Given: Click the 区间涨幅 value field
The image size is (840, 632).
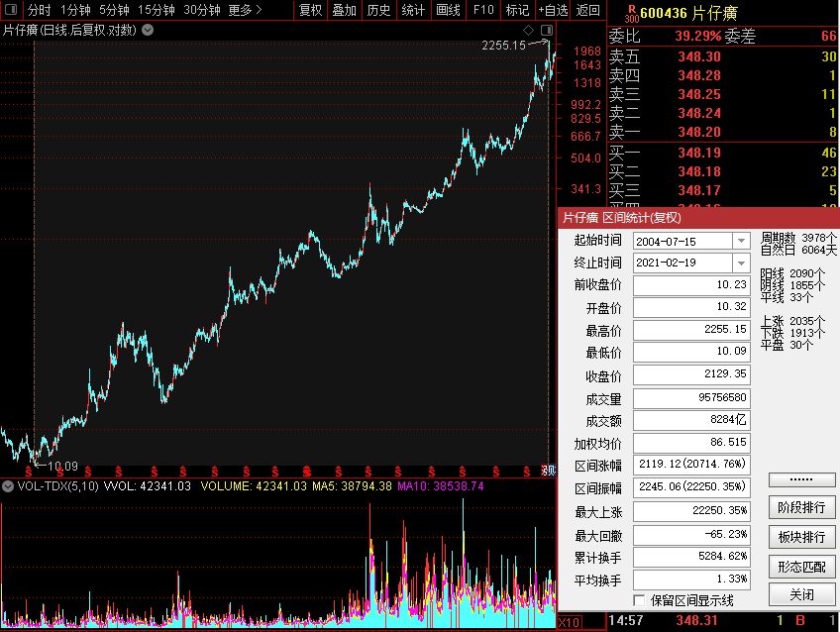Looking at the screenshot, I should 691,465.
